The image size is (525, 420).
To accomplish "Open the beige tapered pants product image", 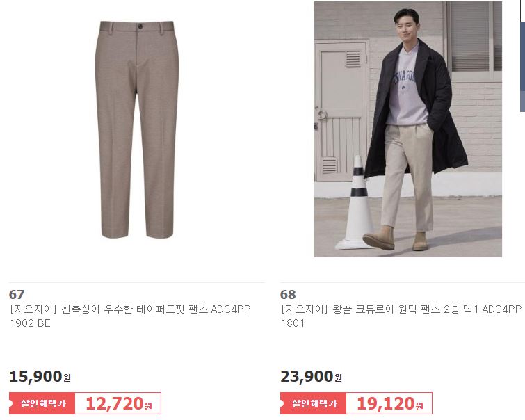I will coord(137,129).
